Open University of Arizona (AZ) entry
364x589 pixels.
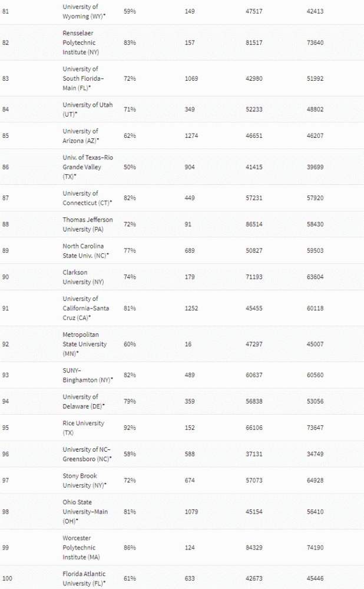pyautogui.click(x=81, y=135)
